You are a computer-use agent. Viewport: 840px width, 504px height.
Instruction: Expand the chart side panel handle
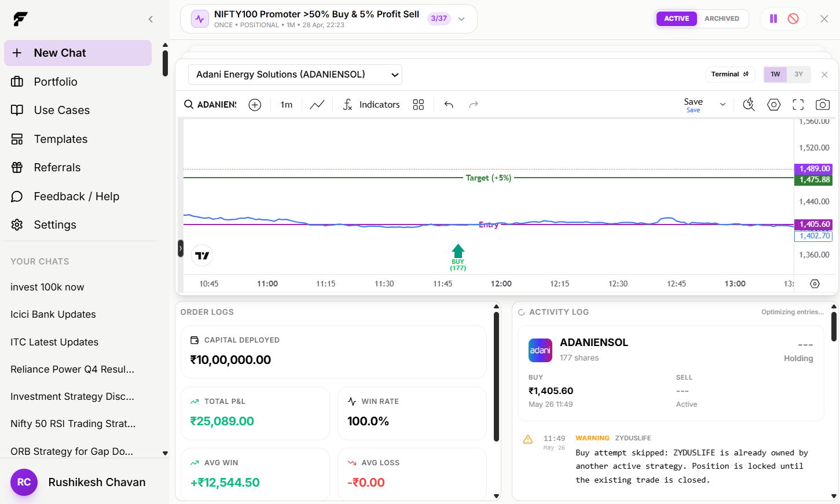tap(181, 249)
